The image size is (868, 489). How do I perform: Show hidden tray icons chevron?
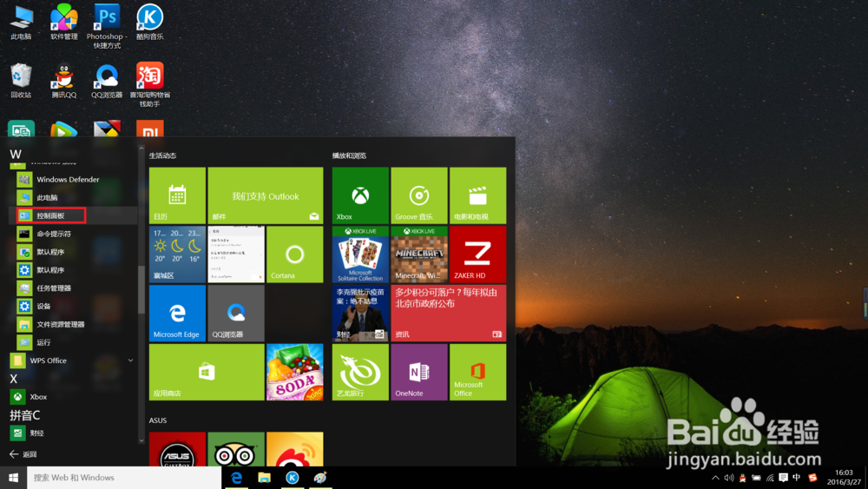pyautogui.click(x=715, y=478)
